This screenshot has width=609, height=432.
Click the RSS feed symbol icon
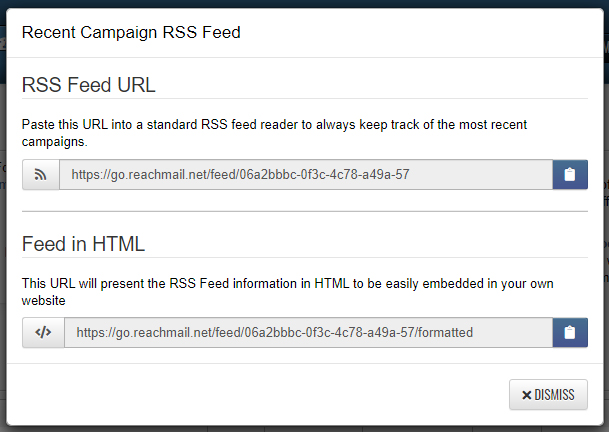pos(40,174)
